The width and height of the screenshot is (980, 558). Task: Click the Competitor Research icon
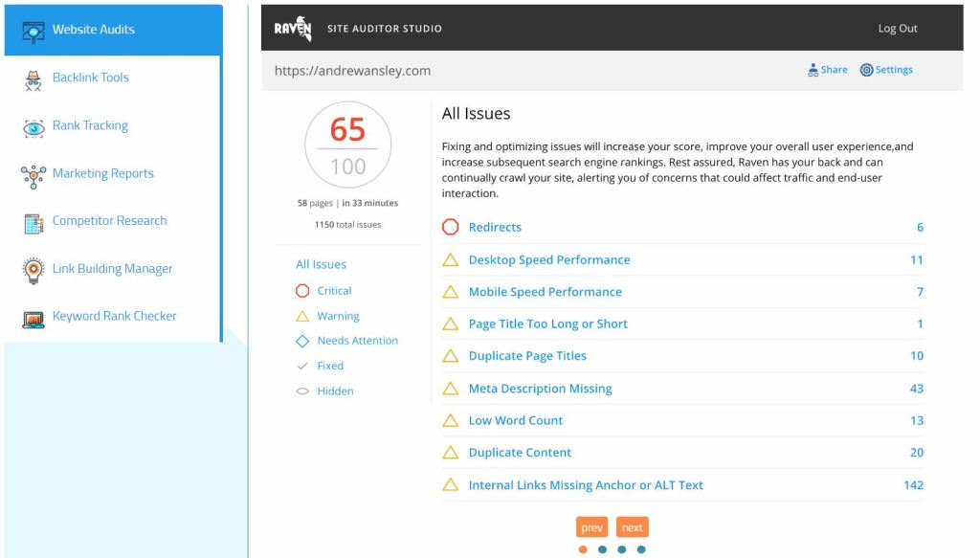33,223
